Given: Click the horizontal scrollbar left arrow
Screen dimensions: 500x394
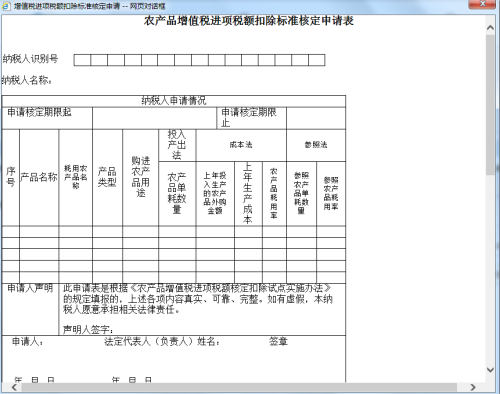Looking at the screenshot, I should click(14, 387).
